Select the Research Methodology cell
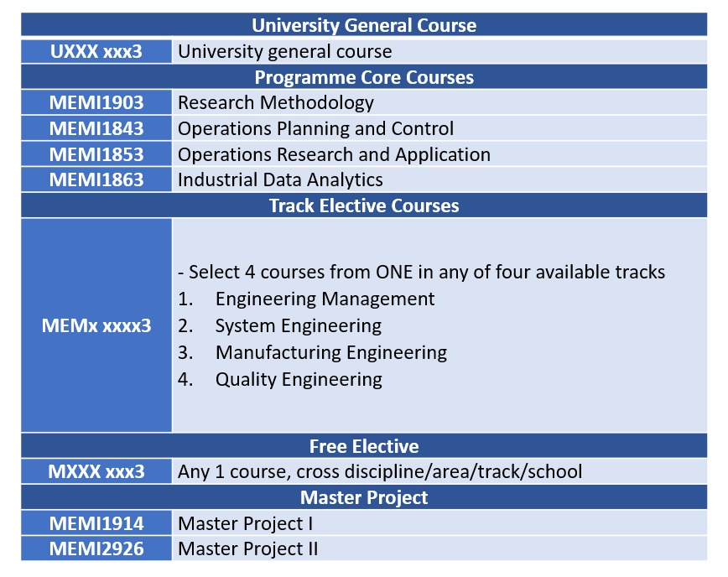The width and height of the screenshot is (728, 577). tap(439, 102)
